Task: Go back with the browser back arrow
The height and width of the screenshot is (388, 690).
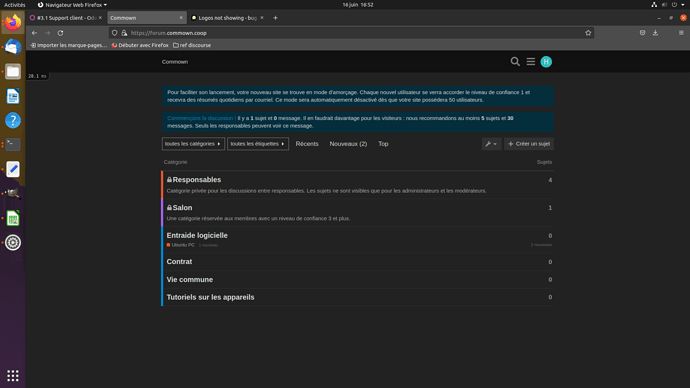Action: pyautogui.click(x=34, y=33)
